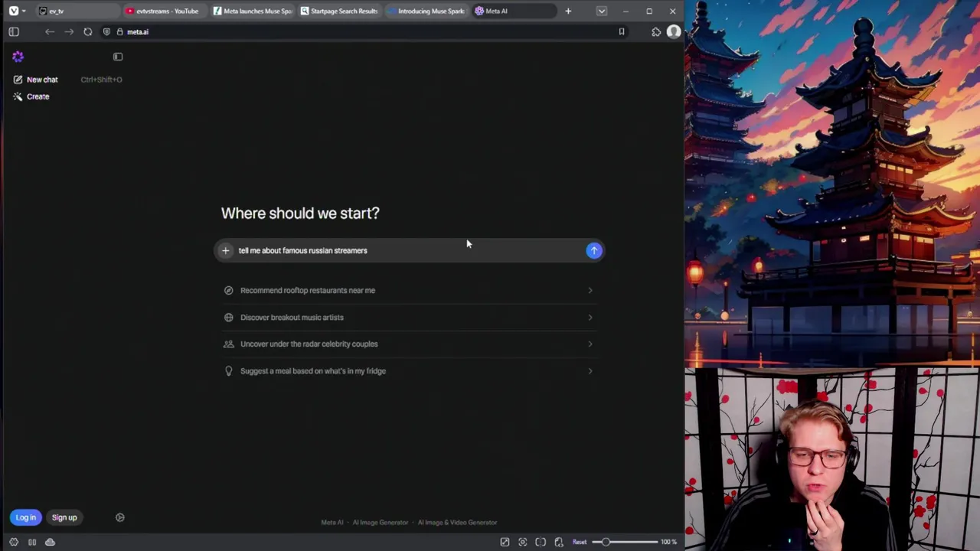Click the New chat pencil icon
The image size is (980, 551).
click(x=18, y=80)
